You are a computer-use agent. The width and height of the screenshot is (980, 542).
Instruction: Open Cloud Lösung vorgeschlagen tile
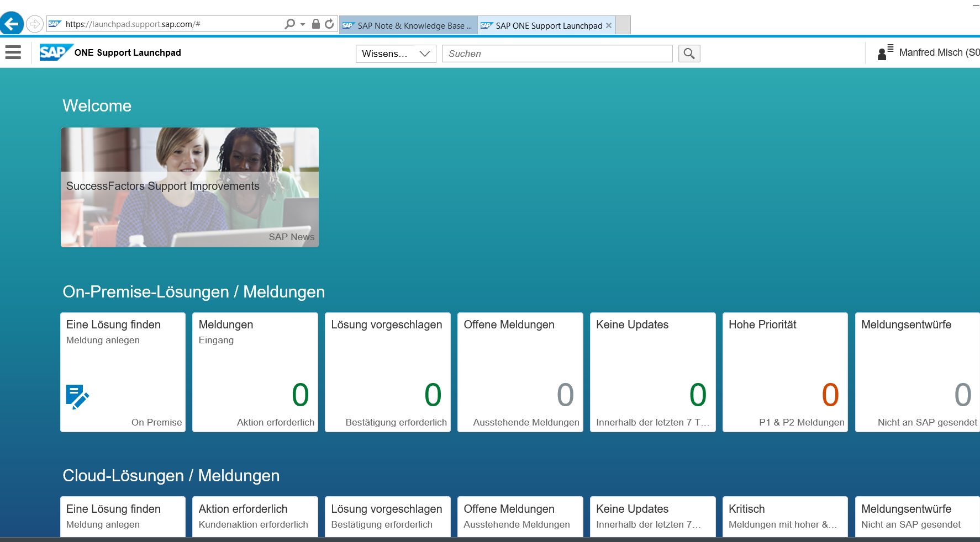(388, 517)
